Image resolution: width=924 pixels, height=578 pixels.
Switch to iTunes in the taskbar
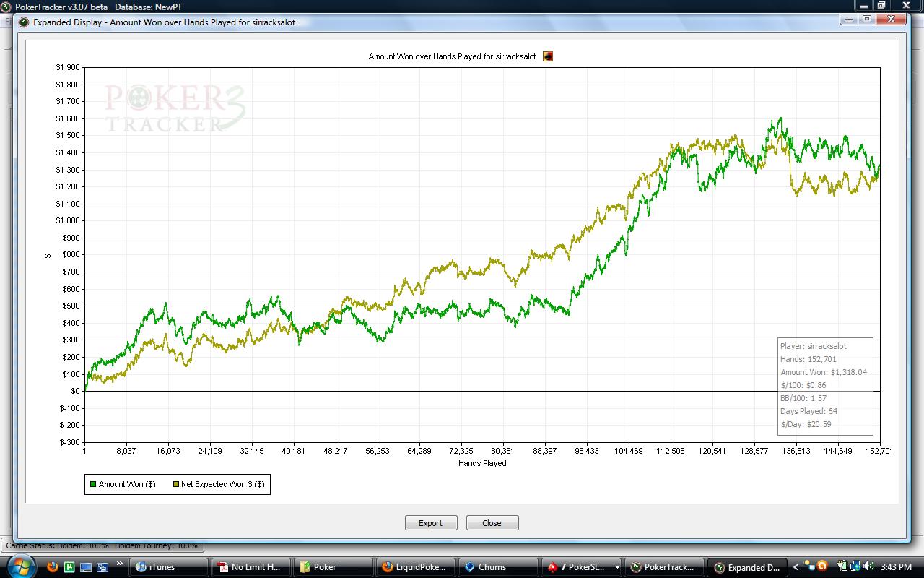pos(167,567)
